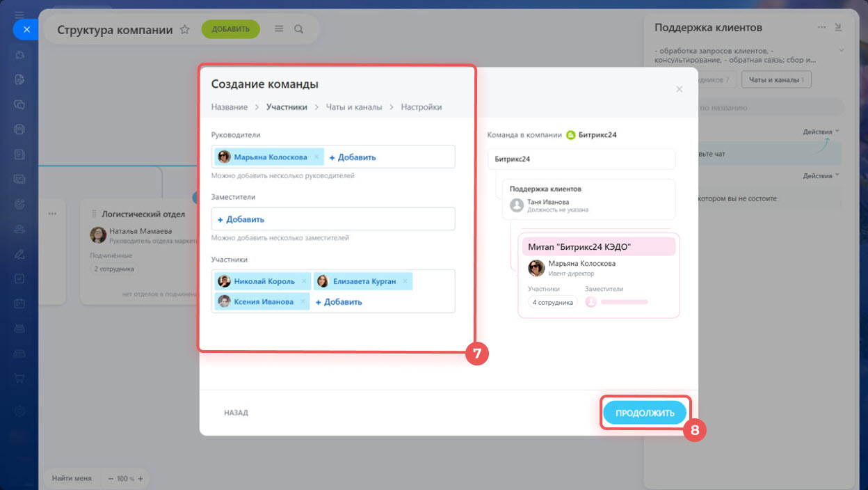Click the blue close slider X button

[x=26, y=30]
